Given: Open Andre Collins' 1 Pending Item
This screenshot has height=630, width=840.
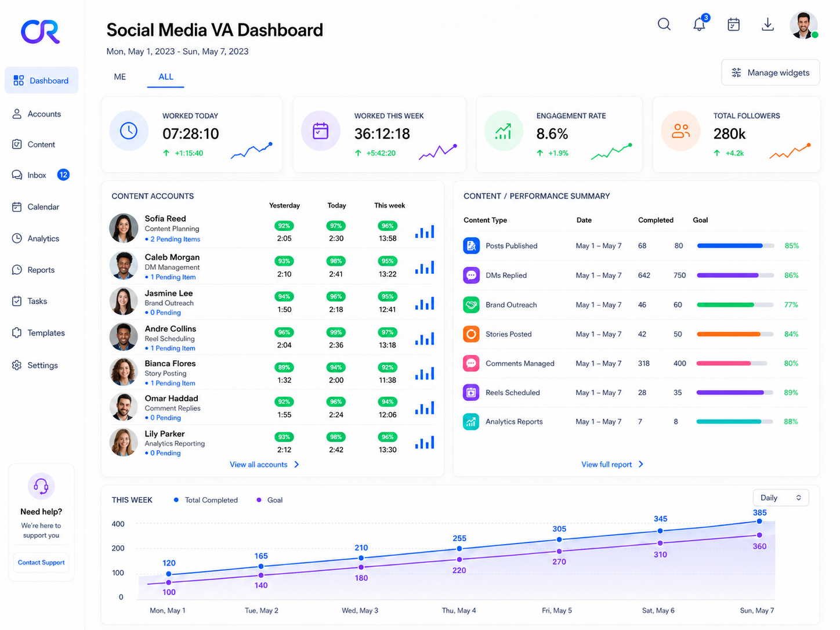Looking at the screenshot, I should [x=170, y=349].
